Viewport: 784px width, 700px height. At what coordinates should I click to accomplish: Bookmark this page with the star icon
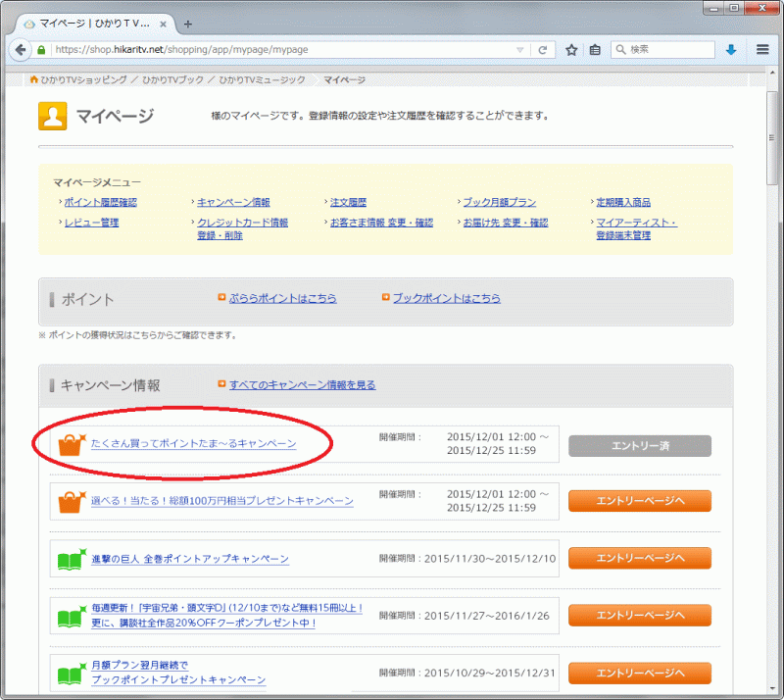pyautogui.click(x=571, y=50)
